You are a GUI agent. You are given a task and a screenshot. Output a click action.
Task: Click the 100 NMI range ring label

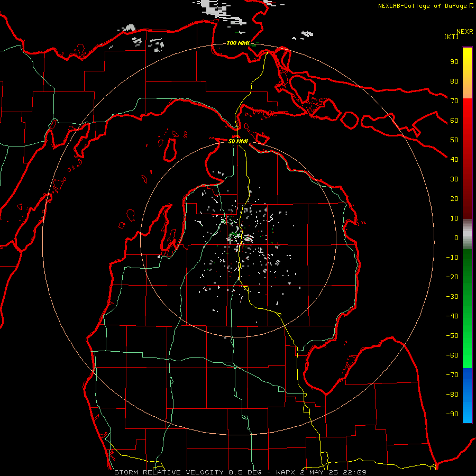(x=238, y=43)
